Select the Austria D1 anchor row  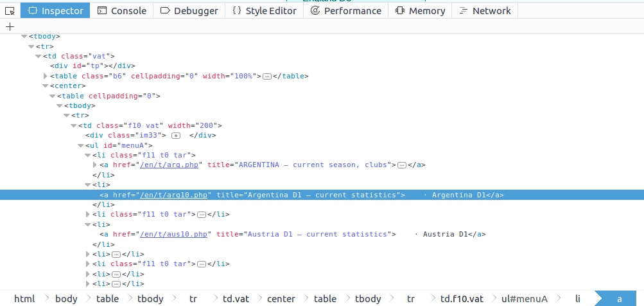pos(292,234)
